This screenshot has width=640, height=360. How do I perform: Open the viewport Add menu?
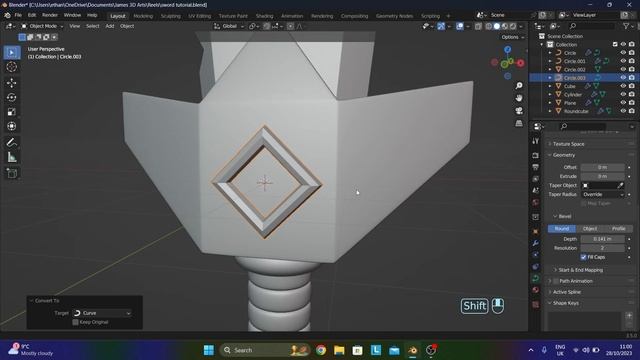point(110,26)
